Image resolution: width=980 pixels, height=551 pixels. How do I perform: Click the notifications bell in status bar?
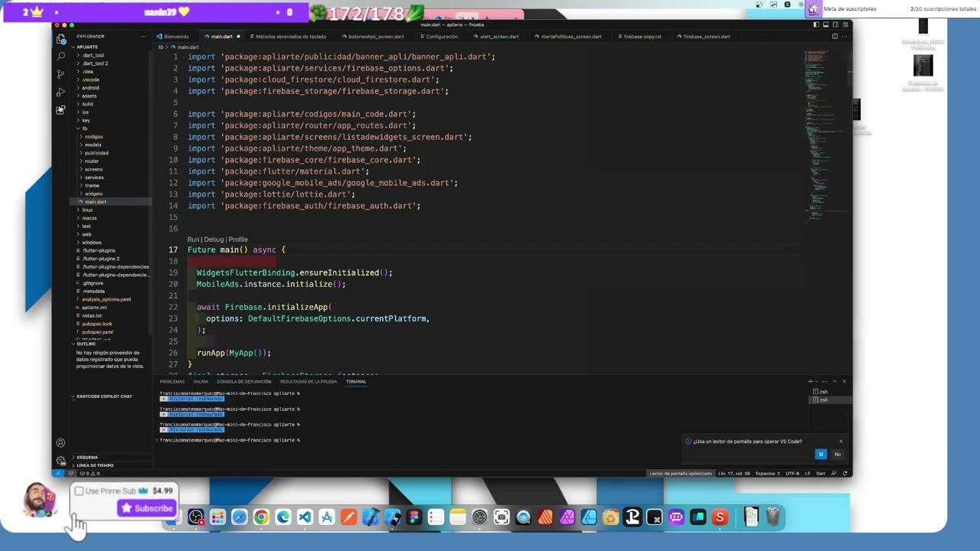(x=845, y=473)
